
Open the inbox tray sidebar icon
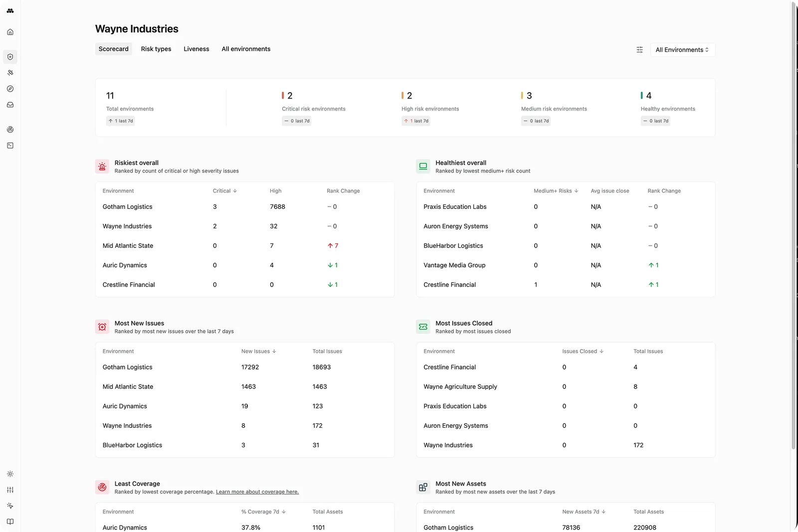(10, 105)
